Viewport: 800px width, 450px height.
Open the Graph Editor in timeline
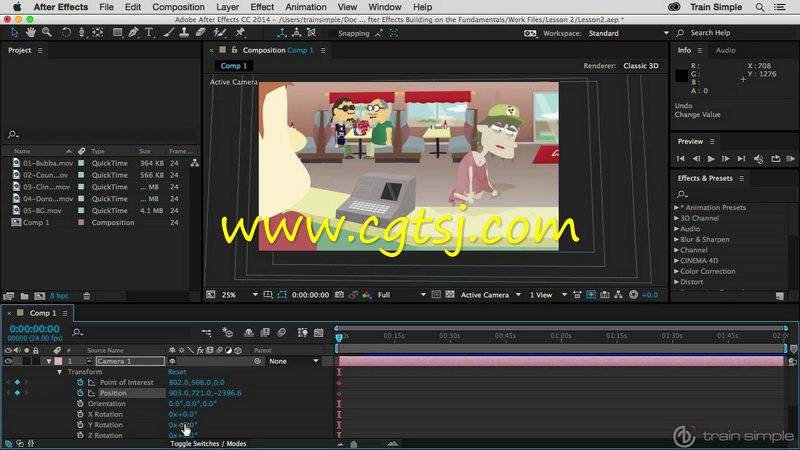tap(319, 333)
